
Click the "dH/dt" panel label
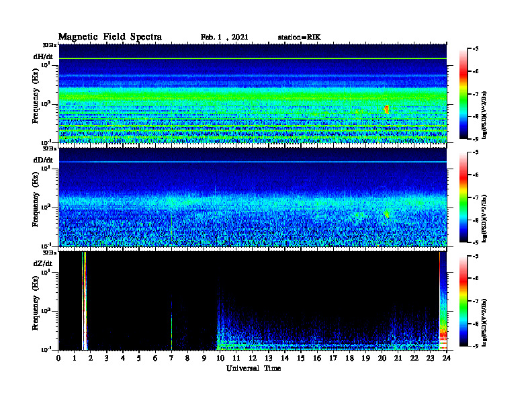(43, 56)
